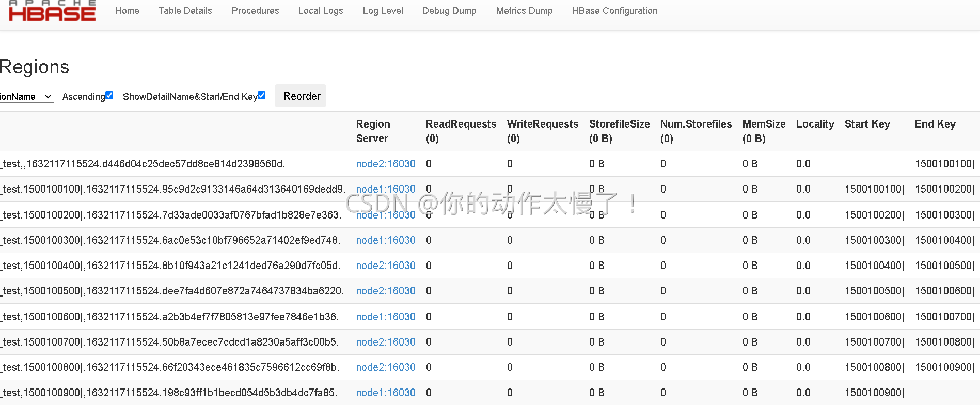Select region name ending 66f20343ece461835c7596612cc69f8b
This screenshot has height=405, width=980.
pyautogui.click(x=169, y=367)
